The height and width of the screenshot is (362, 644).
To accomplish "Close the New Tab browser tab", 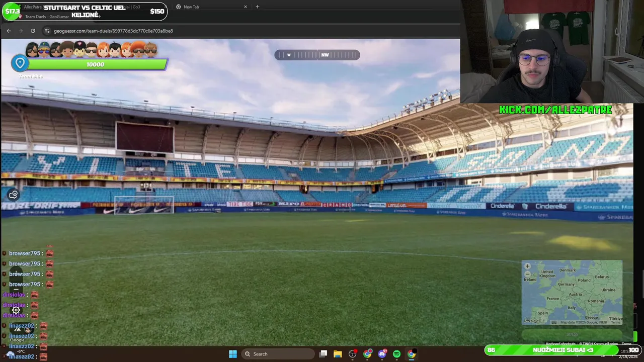I will [x=246, y=7].
